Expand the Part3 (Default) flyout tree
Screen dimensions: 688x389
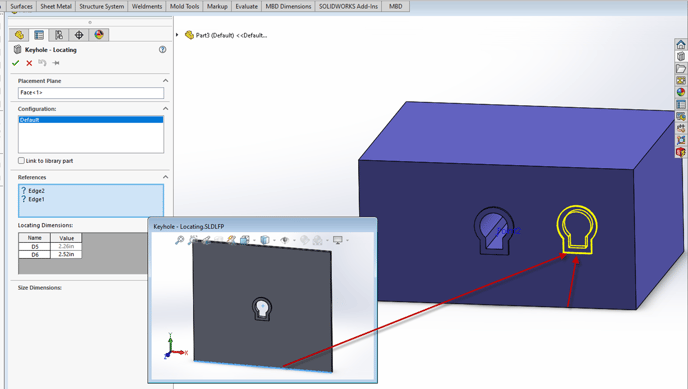[x=177, y=35]
